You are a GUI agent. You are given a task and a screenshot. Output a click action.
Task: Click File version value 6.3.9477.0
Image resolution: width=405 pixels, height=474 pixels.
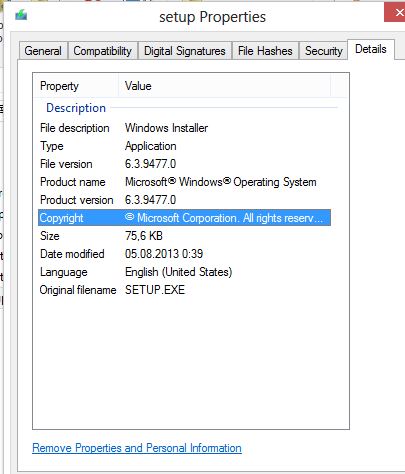coord(150,164)
